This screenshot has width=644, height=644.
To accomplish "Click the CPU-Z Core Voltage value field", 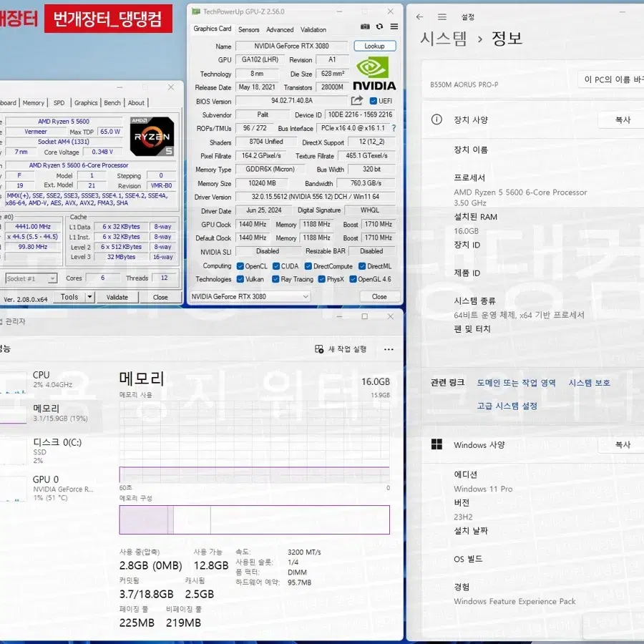I will (102, 152).
